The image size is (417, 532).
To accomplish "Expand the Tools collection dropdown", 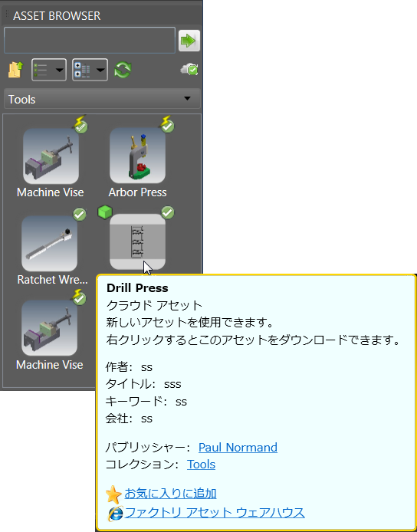I will pos(102,99).
